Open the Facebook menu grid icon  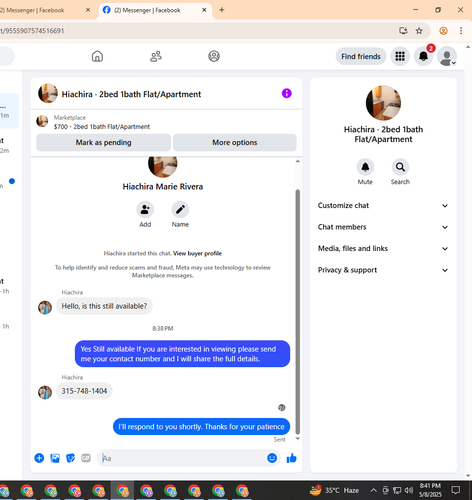click(x=400, y=56)
